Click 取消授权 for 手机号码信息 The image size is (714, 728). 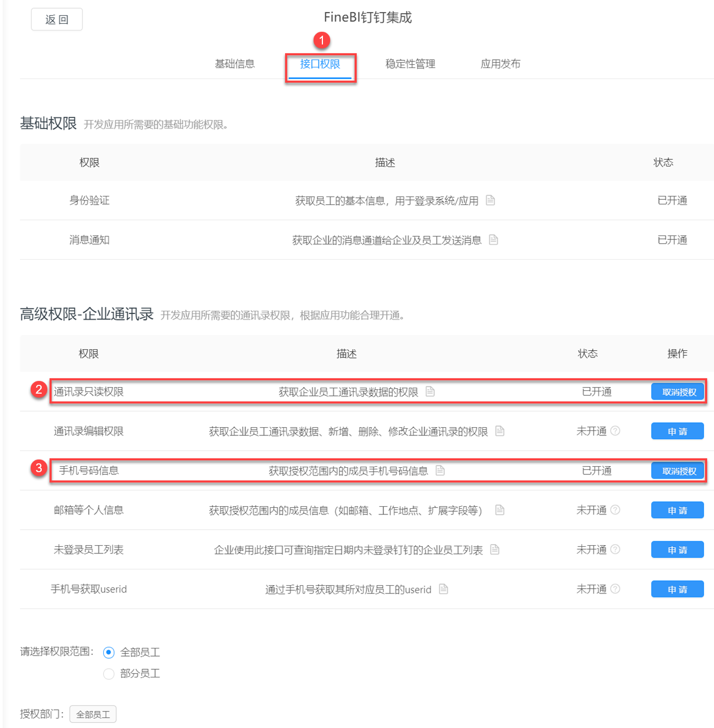click(678, 471)
